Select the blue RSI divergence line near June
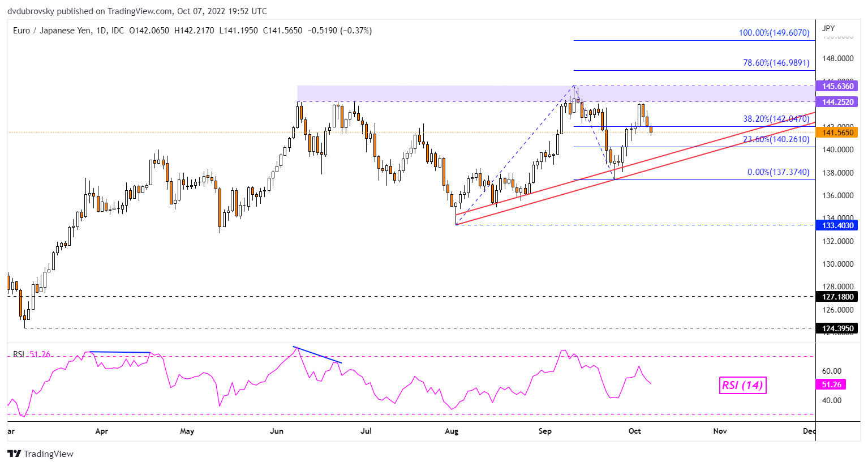The image size is (868, 466). [x=317, y=354]
